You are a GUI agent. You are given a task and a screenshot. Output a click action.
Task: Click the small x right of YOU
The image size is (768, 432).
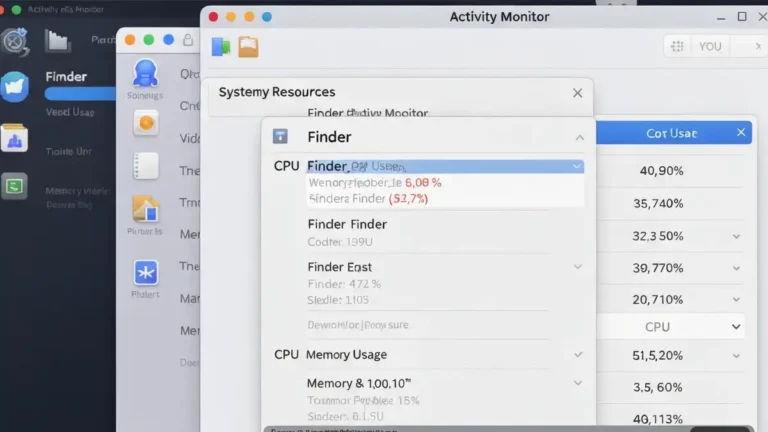point(758,47)
